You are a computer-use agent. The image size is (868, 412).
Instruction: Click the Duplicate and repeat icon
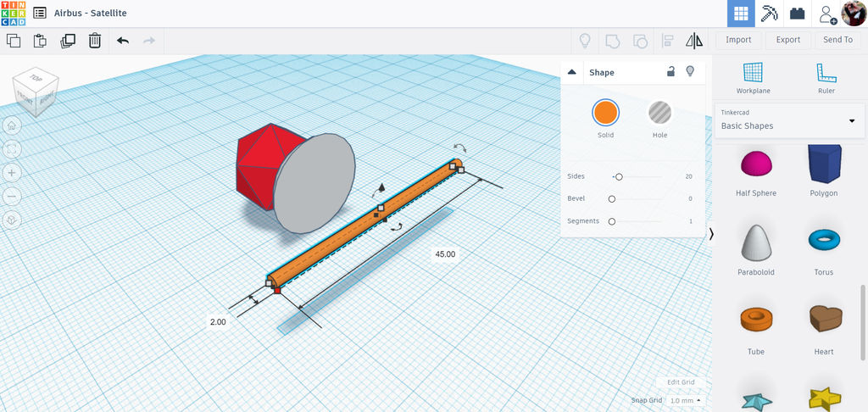68,41
